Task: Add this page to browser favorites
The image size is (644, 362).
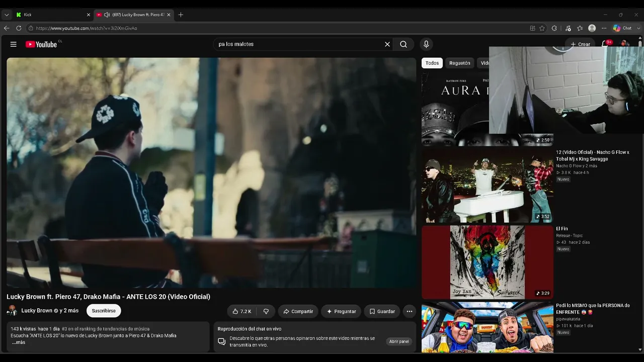Action: tap(542, 28)
